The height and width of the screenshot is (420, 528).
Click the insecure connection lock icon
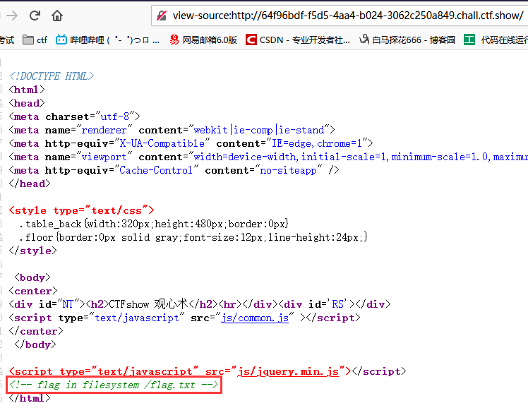(162, 16)
